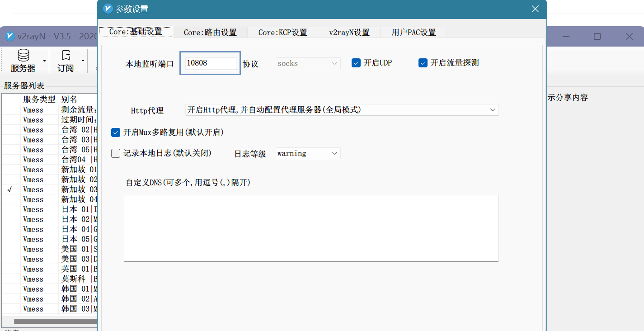
Task: Select the 韩国 03 server row
Action: (x=50, y=309)
